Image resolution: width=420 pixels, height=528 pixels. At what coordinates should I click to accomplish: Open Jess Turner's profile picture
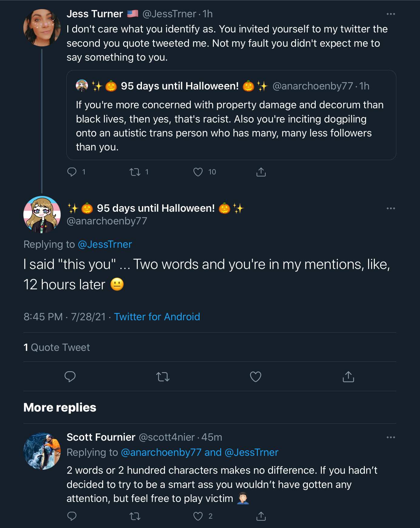tap(42, 28)
